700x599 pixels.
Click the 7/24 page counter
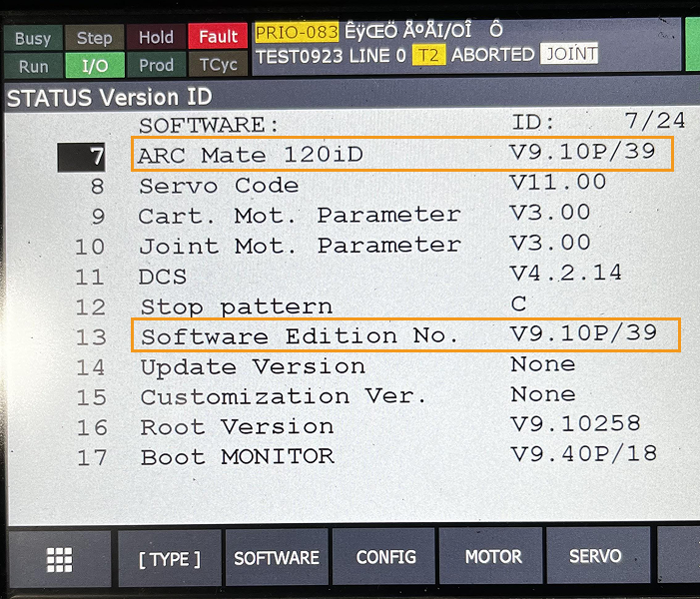(655, 121)
